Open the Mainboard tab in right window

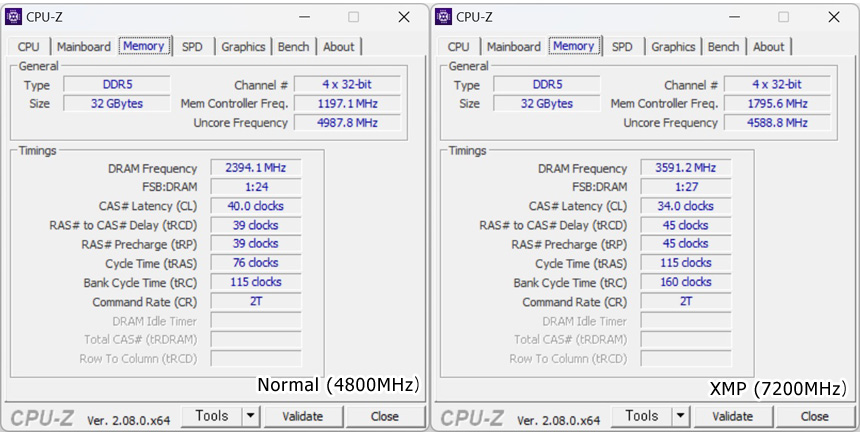click(x=514, y=47)
